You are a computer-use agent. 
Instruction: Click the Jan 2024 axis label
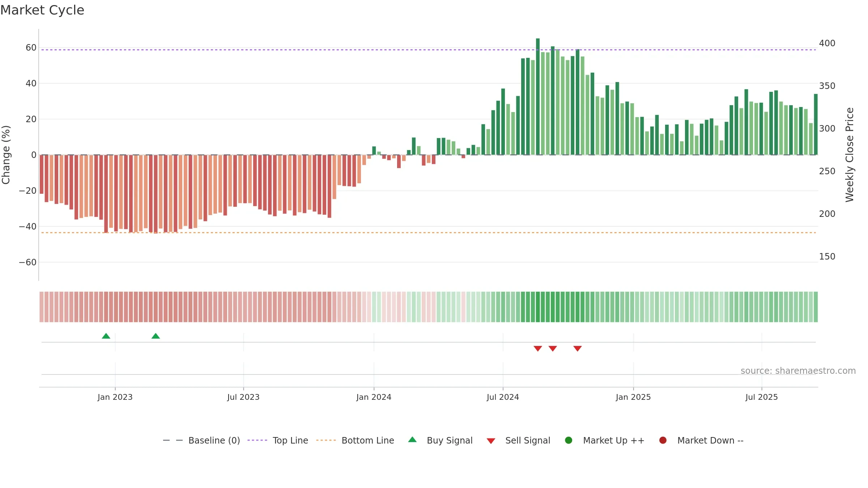pyautogui.click(x=374, y=397)
